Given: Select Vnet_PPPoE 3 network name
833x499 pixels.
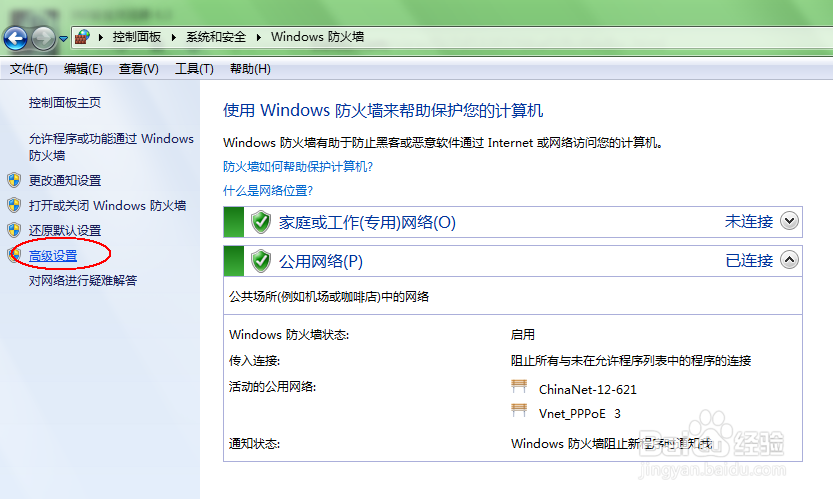Looking at the screenshot, I should pos(580,413).
